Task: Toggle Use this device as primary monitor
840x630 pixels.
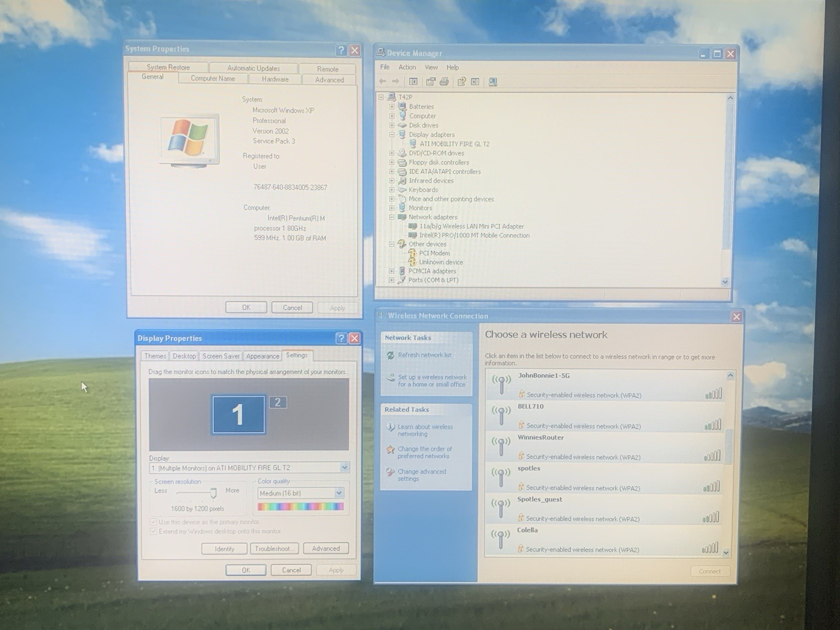Action: tap(153, 522)
